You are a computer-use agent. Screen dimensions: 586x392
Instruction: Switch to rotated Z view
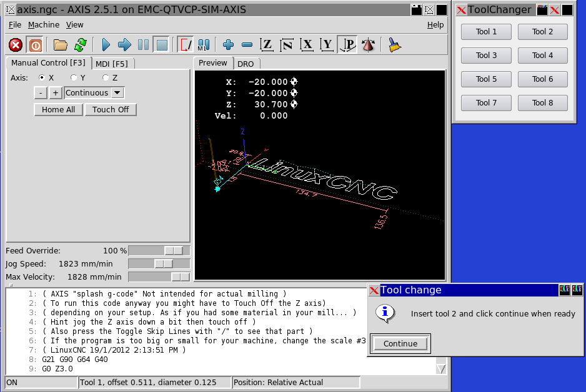(x=287, y=45)
